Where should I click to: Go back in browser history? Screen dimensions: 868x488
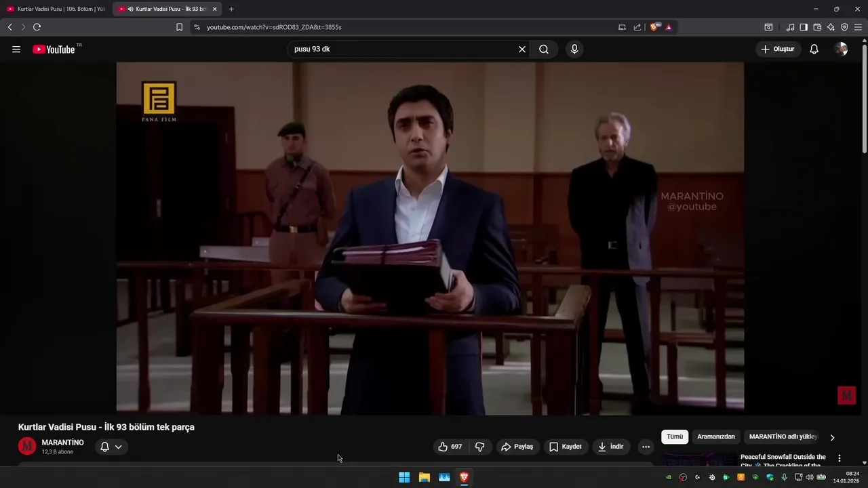pyautogui.click(x=9, y=27)
